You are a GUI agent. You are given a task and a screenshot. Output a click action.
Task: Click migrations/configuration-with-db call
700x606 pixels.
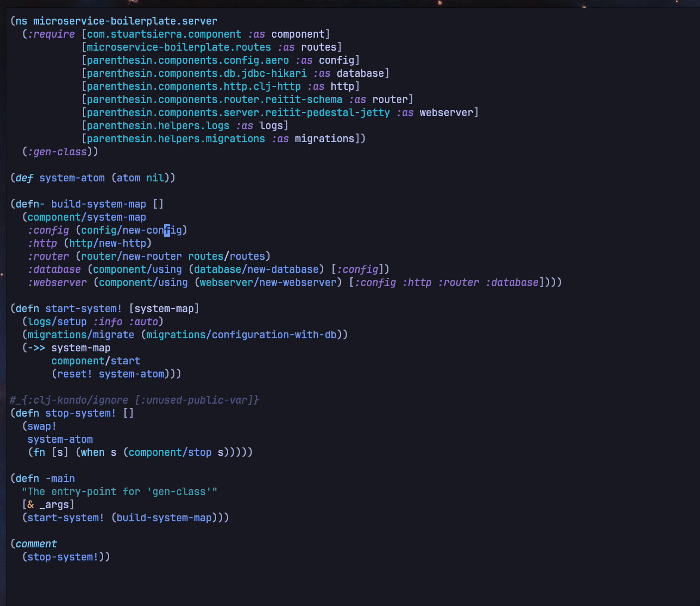click(241, 335)
